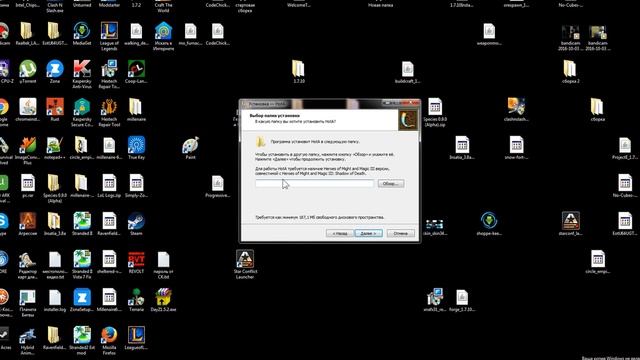
Task: Select the chromeinst Java installer icon
Action: pos(28,110)
